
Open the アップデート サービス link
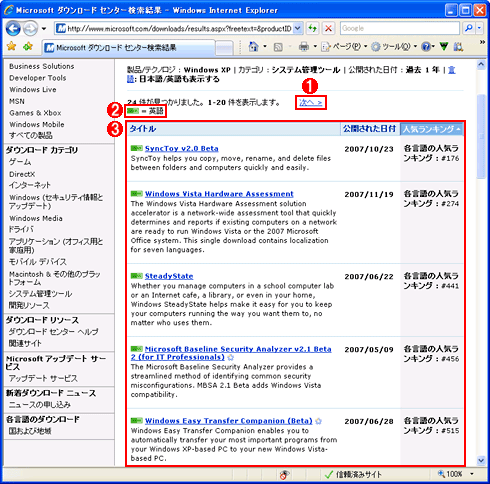click(43, 379)
